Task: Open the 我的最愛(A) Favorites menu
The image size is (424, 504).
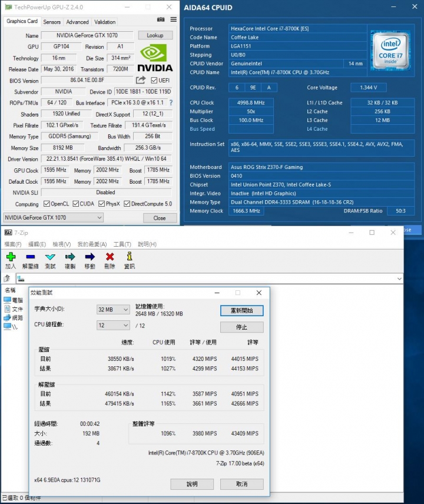Action: click(92, 244)
